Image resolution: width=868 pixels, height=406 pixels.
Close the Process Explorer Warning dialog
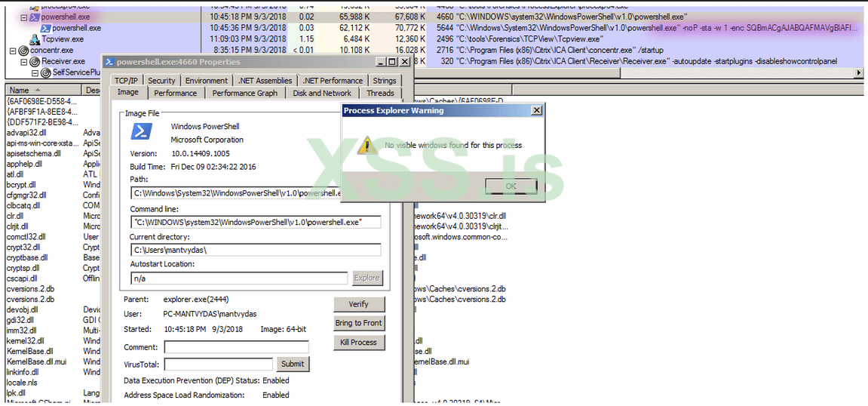[536, 110]
